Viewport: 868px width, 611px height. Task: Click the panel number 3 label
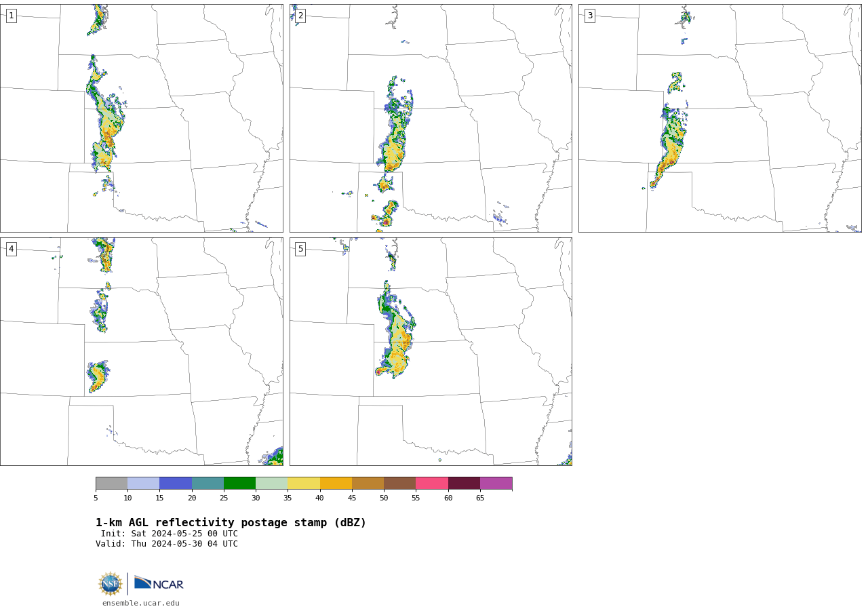pyautogui.click(x=590, y=16)
